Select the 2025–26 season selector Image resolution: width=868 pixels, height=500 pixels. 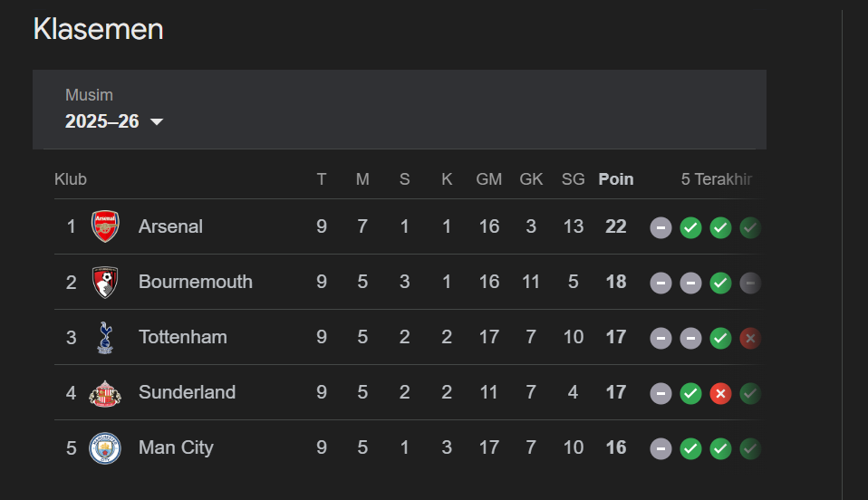[102, 121]
